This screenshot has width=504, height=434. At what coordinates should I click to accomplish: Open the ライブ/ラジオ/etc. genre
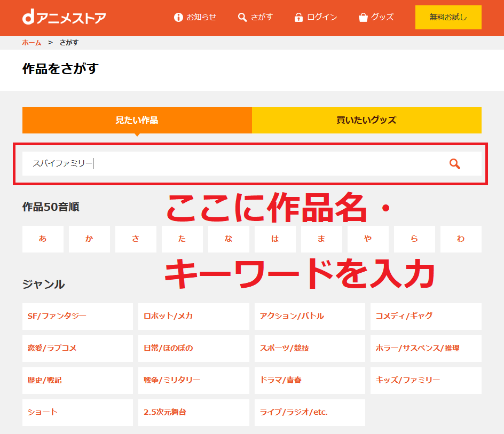[x=310, y=413]
